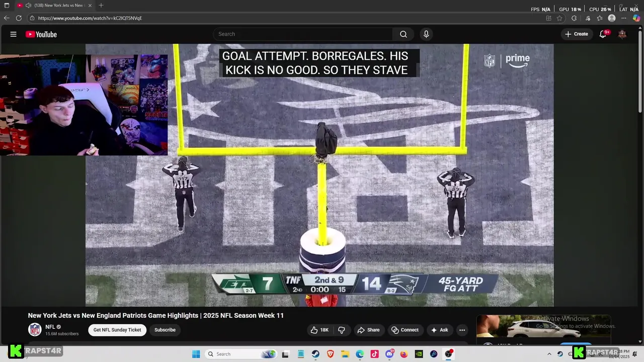Open Discord from the taskbar
Viewport: 644px width, 362px height.
pyautogui.click(x=389, y=354)
